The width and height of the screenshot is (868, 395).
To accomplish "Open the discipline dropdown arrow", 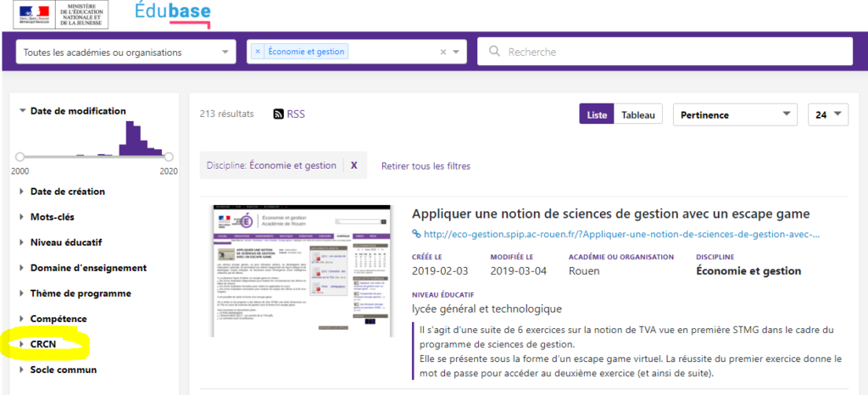I will click(456, 52).
